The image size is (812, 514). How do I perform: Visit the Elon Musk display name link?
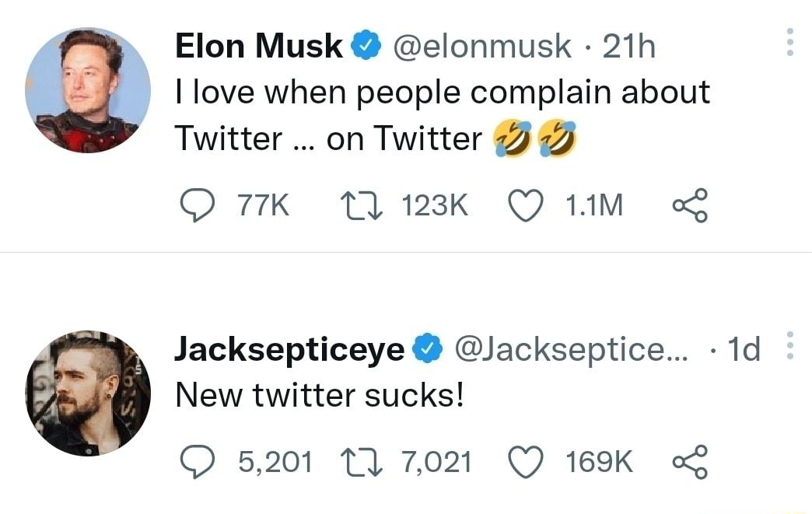coord(259,47)
